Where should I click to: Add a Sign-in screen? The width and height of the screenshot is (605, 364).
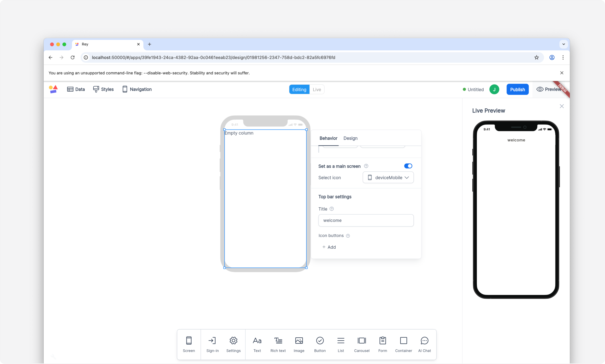[212, 344]
